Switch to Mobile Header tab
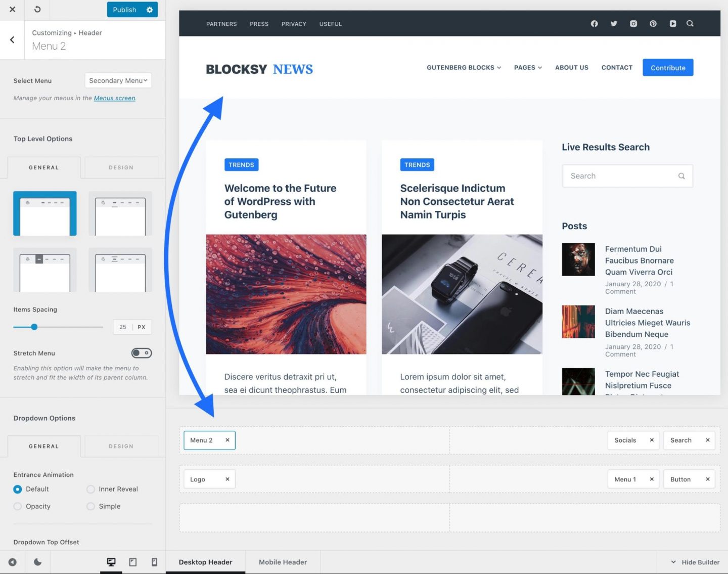 point(283,562)
